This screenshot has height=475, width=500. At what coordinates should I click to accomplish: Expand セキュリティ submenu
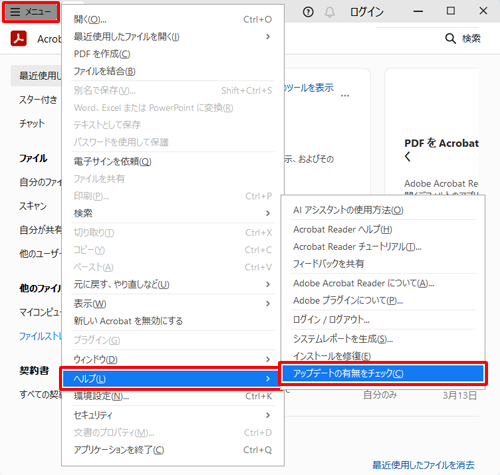tap(173, 415)
